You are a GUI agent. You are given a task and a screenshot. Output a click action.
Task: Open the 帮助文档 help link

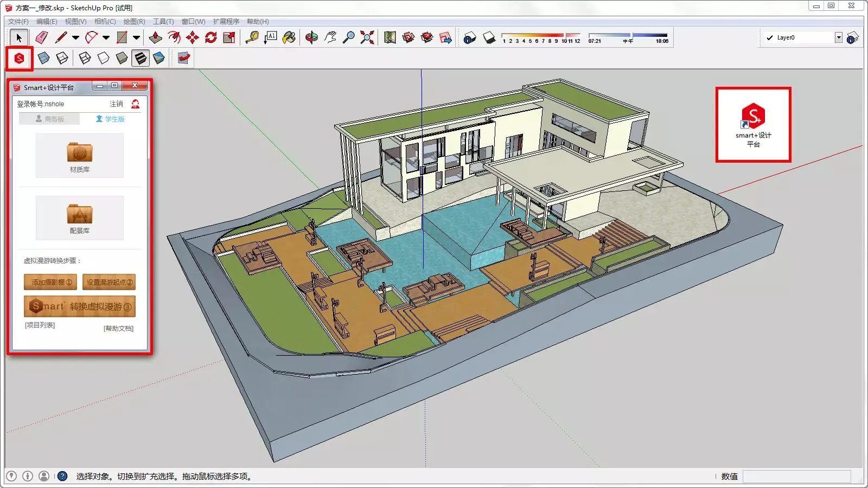tap(118, 328)
